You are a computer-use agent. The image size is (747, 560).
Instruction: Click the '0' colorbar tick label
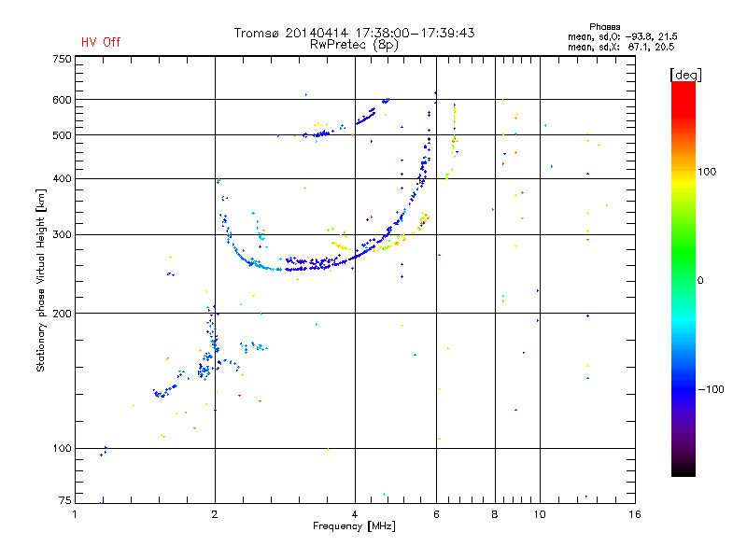tap(699, 281)
